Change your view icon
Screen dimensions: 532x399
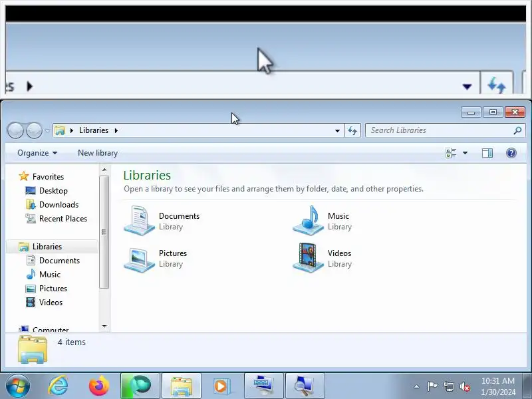[451, 153]
